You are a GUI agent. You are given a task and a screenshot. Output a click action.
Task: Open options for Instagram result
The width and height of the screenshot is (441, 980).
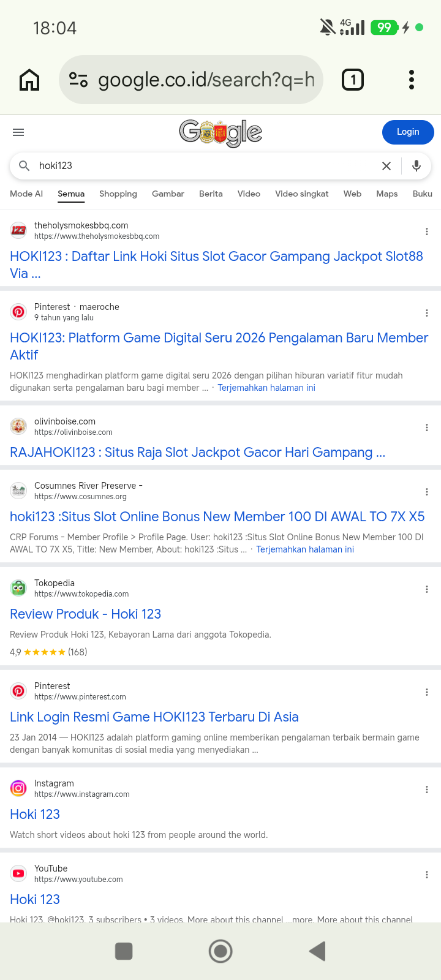coord(427,790)
